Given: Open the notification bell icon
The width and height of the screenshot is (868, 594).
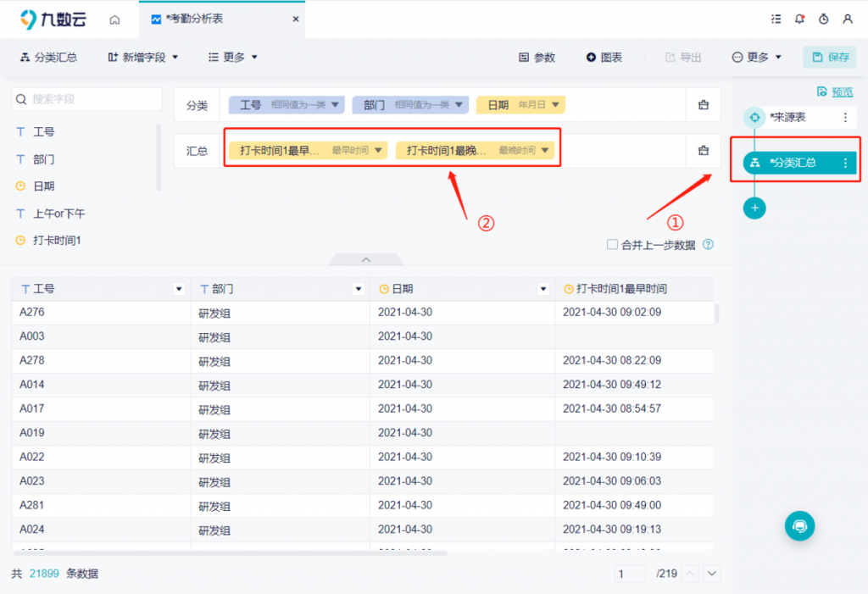Looking at the screenshot, I should [x=799, y=19].
